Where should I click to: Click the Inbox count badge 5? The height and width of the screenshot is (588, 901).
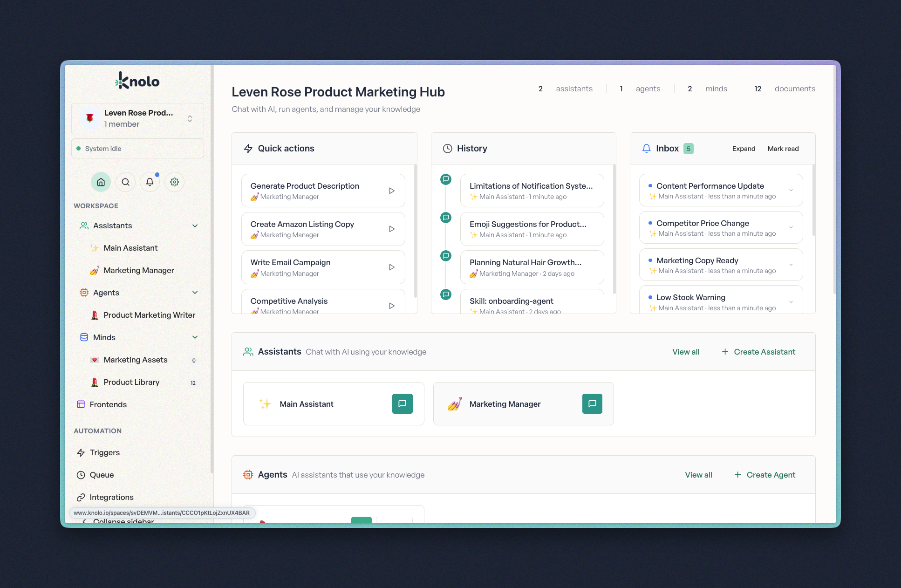tap(688, 149)
